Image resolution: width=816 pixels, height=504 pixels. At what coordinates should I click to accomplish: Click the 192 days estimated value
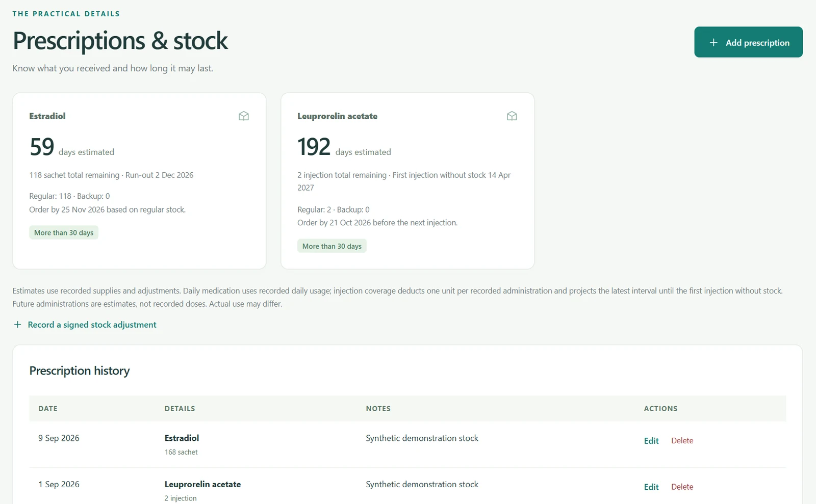click(x=344, y=147)
